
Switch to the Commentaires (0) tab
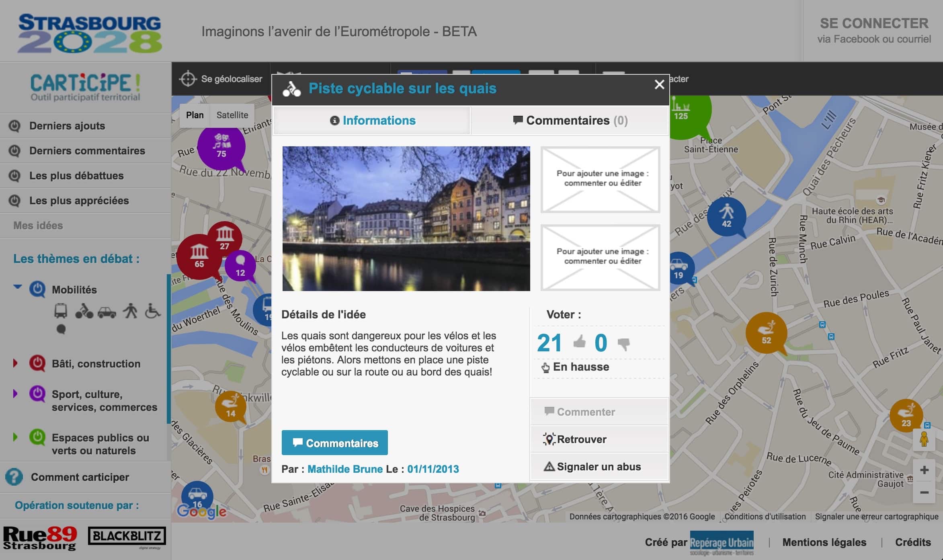[x=570, y=120]
